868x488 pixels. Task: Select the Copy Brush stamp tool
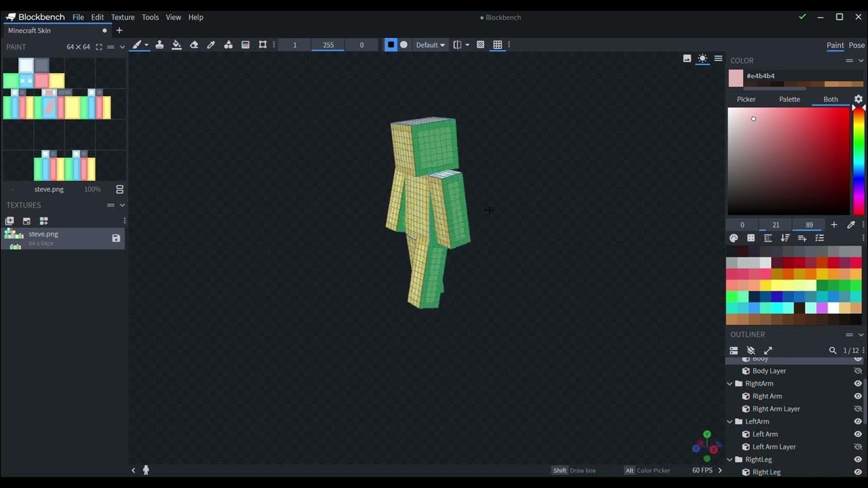tap(159, 45)
